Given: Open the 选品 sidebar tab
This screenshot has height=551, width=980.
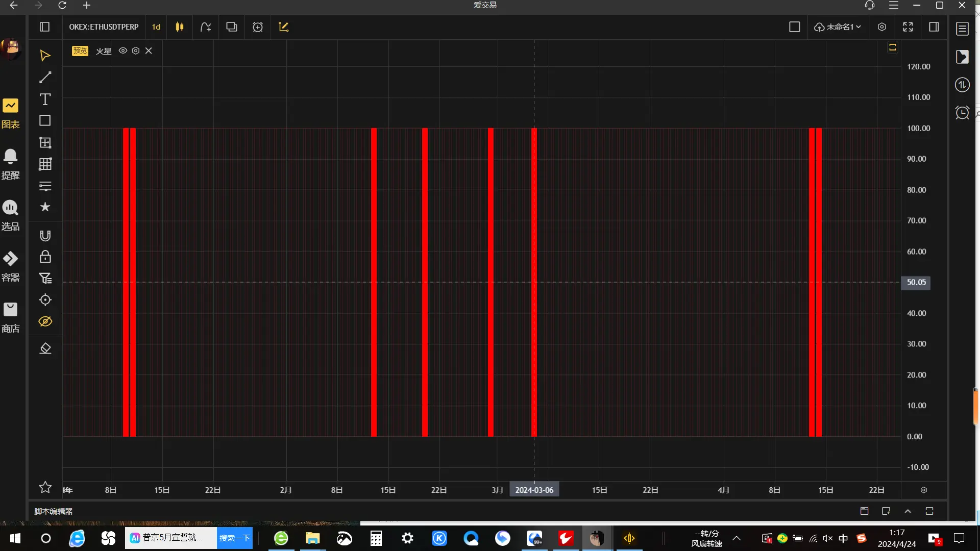Looking at the screenshot, I should point(10,215).
